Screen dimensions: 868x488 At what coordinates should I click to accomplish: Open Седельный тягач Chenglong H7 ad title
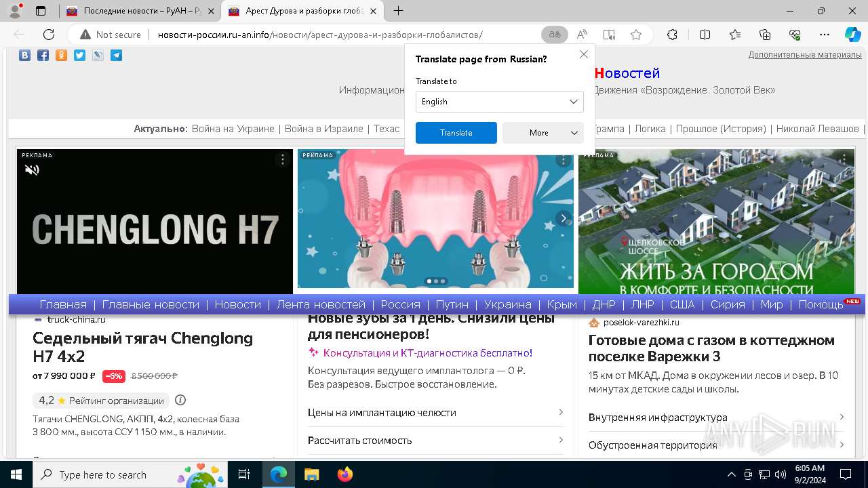[x=142, y=347]
